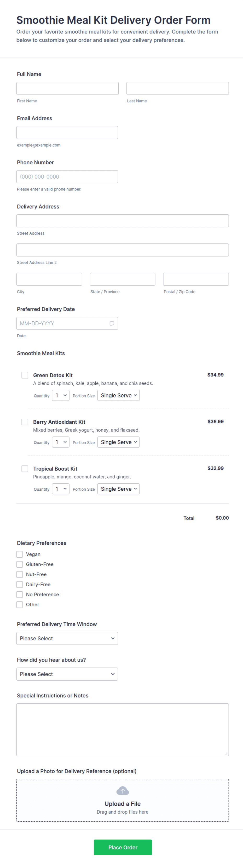The width and height of the screenshot is (243, 868).
Task: Check the Gluten-Free option
Action: click(20, 564)
